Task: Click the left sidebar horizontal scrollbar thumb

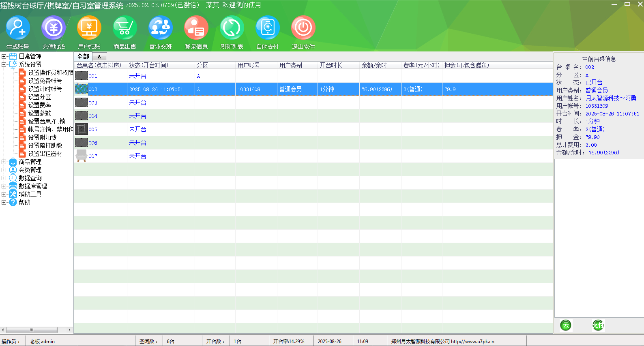Action: (x=32, y=330)
